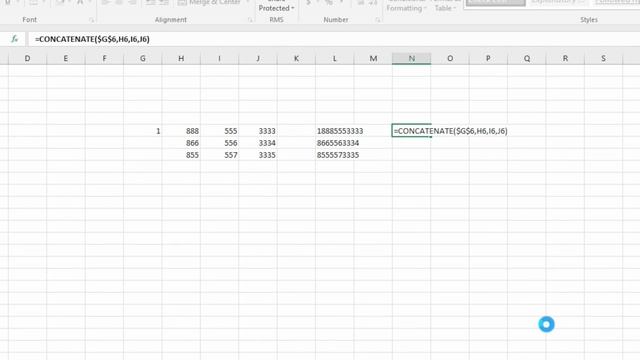640x360 pixels.
Task: Select the cell containing 3334
Action: point(258,143)
